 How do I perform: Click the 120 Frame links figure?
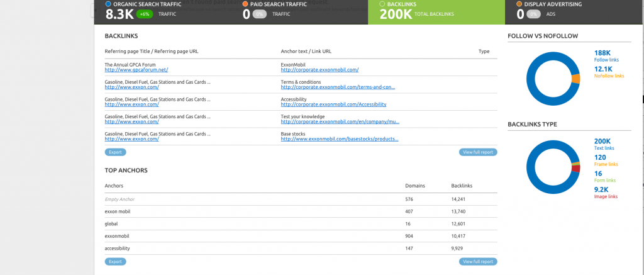point(600,157)
